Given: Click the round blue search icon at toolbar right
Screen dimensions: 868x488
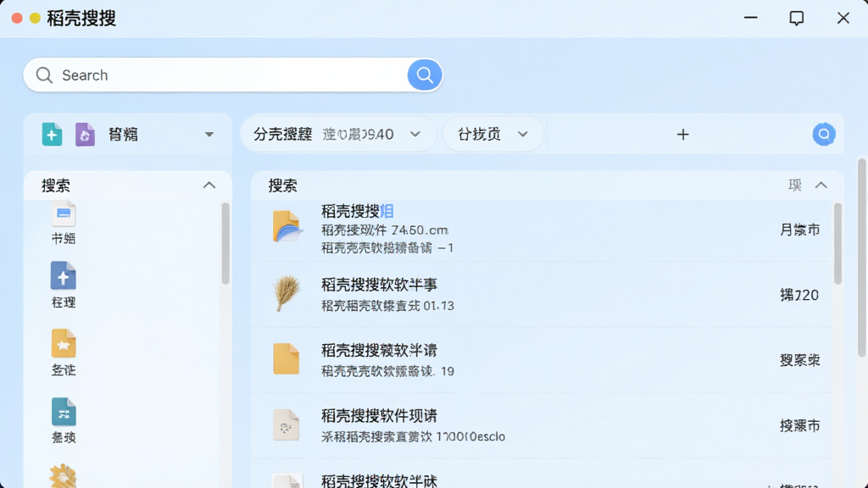Looking at the screenshot, I should click(824, 135).
